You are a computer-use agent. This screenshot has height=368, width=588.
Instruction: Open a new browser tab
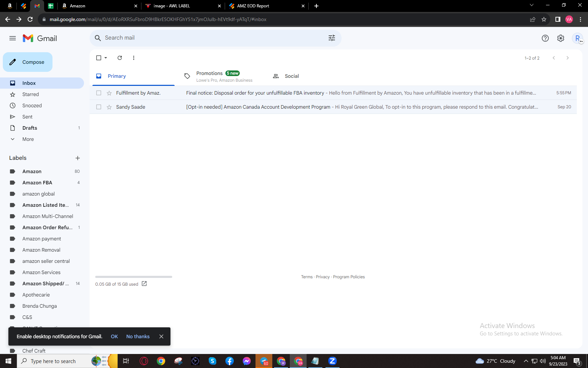coord(316,6)
